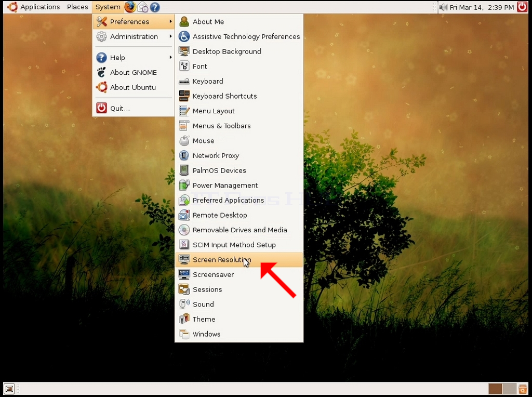
Task: Click the blue help icon in panel
Action: tap(155, 7)
